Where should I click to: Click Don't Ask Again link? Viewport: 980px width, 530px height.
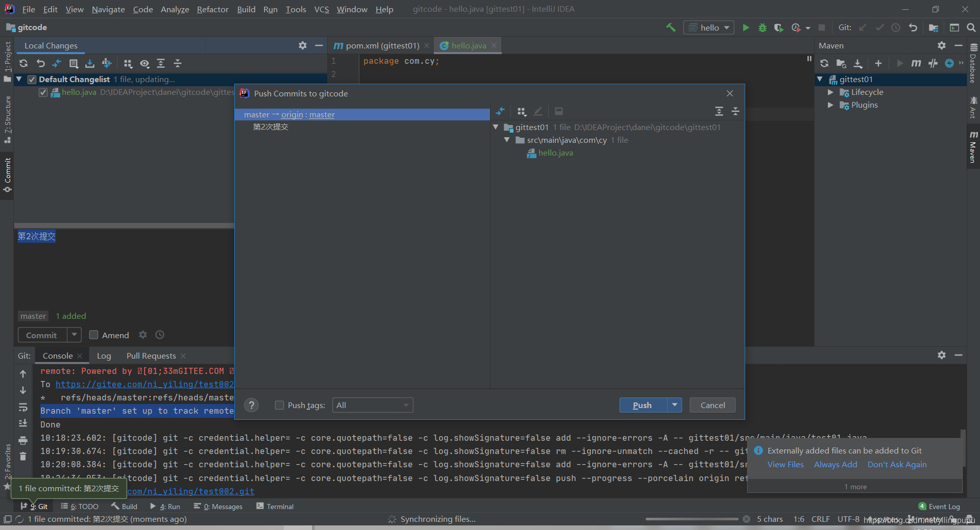(897, 464)
